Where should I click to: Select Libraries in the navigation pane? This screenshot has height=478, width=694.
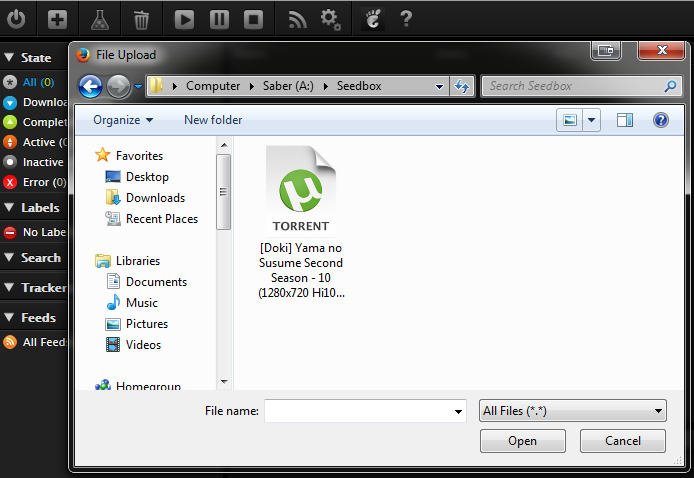point(127,261)
